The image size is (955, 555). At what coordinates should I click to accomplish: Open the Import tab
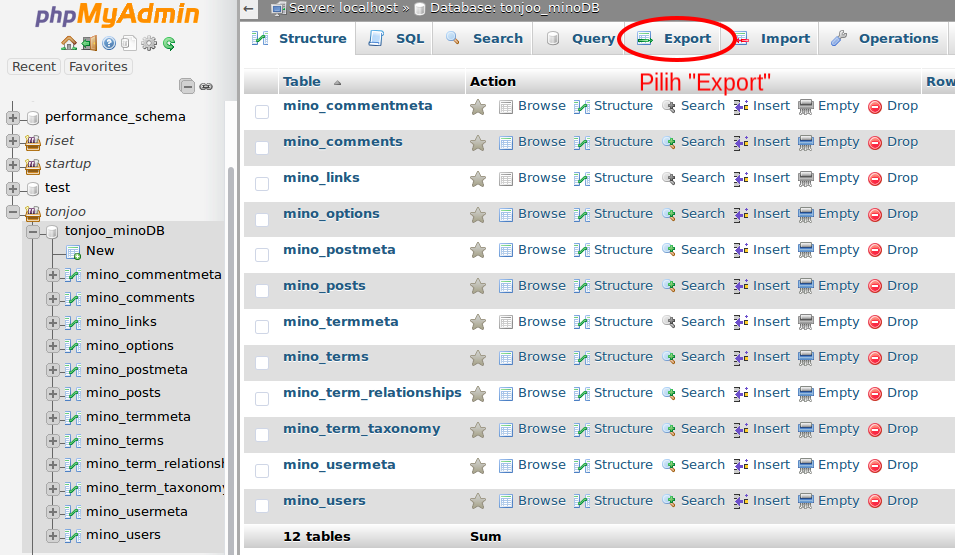(x=771, y=38)
